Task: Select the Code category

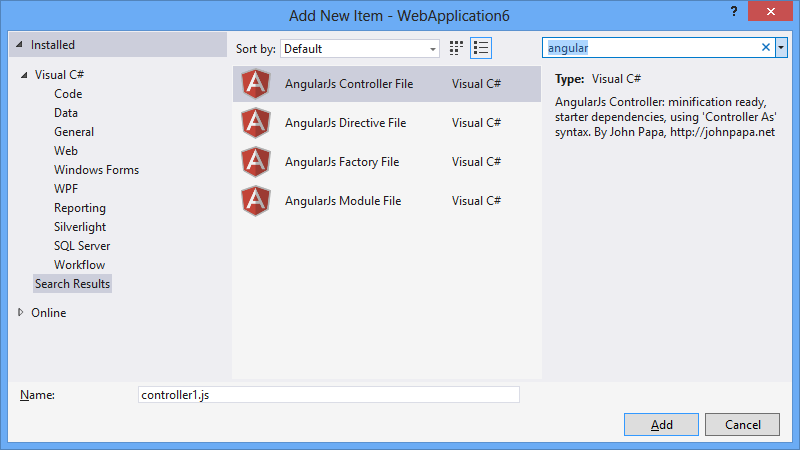Action: [68, 94]
